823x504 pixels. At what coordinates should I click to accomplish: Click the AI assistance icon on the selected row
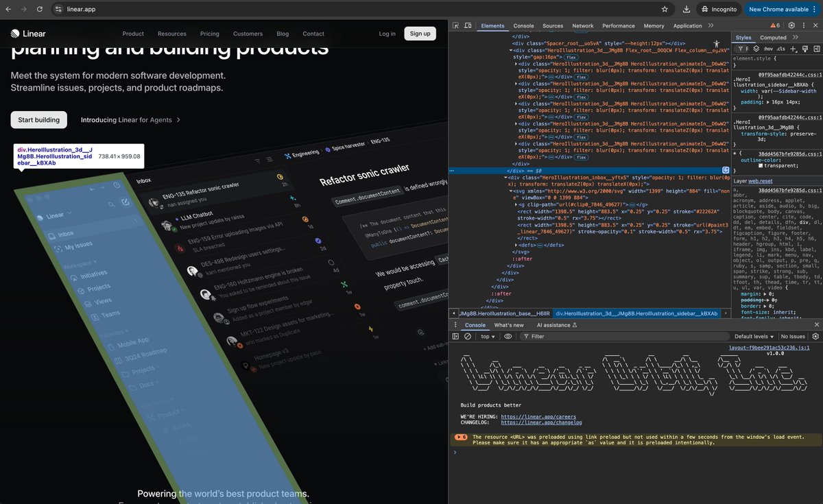(725, 170)
